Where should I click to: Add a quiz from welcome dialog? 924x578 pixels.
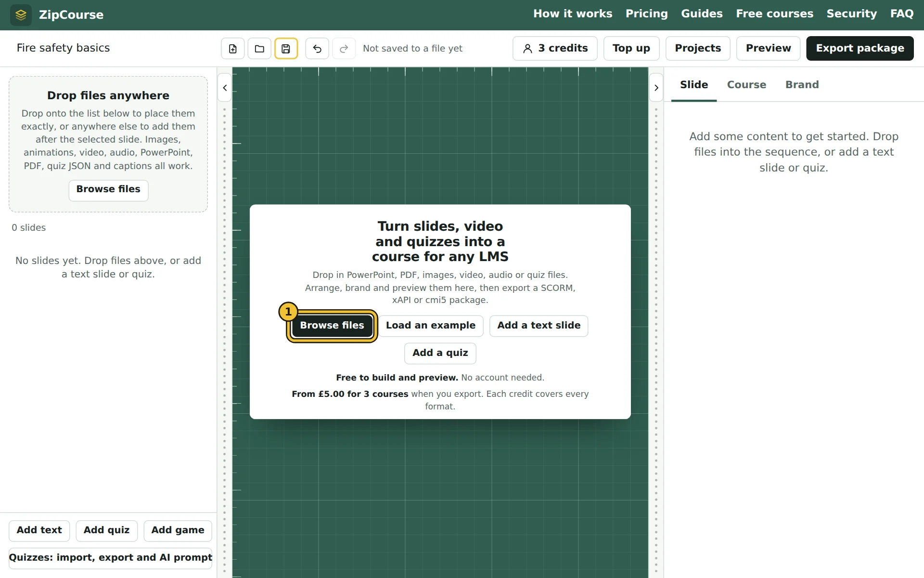(440, 353)
